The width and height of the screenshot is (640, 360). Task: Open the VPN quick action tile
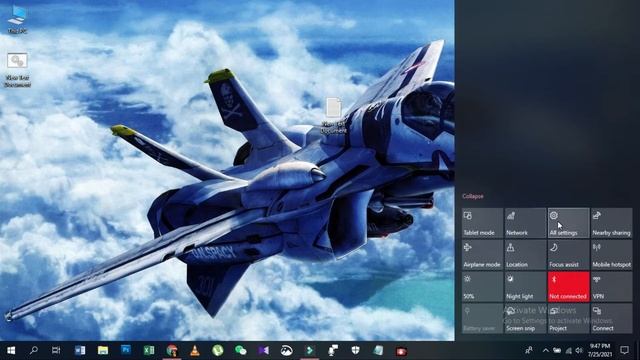click(611, 287)
